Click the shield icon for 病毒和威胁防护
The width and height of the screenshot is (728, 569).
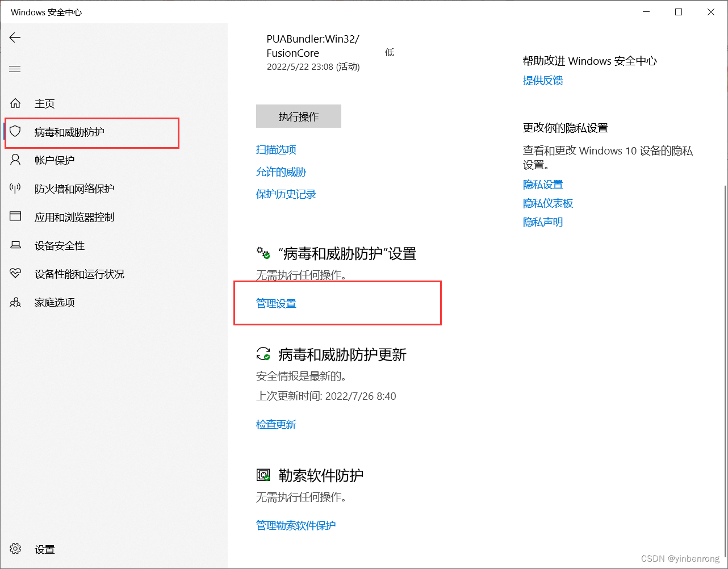click(15, 132)
